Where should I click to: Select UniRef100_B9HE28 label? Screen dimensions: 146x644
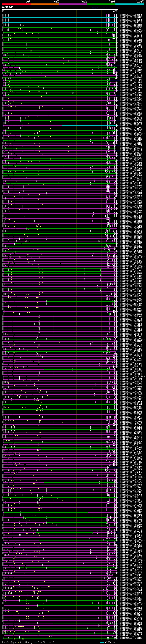131,236
